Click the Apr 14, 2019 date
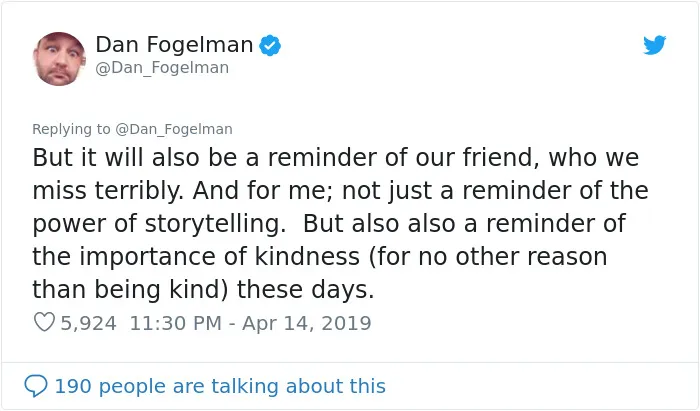Image resolution: width=700 pixels, height=411 pixels. (307, 323)
